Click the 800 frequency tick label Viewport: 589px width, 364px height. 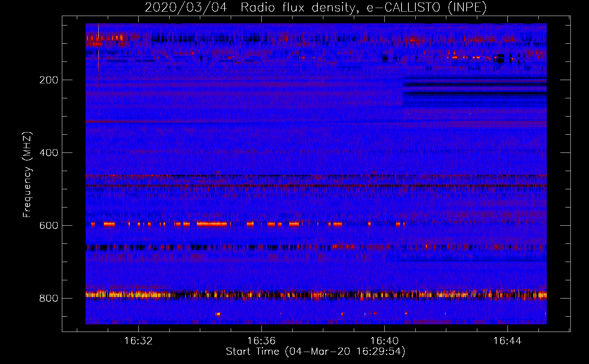coord(49,298)
